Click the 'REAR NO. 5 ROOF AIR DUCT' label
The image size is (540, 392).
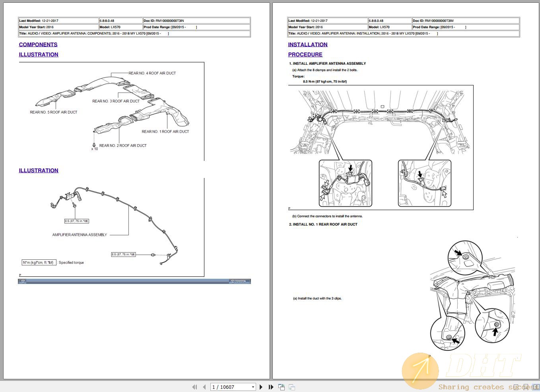54,112
